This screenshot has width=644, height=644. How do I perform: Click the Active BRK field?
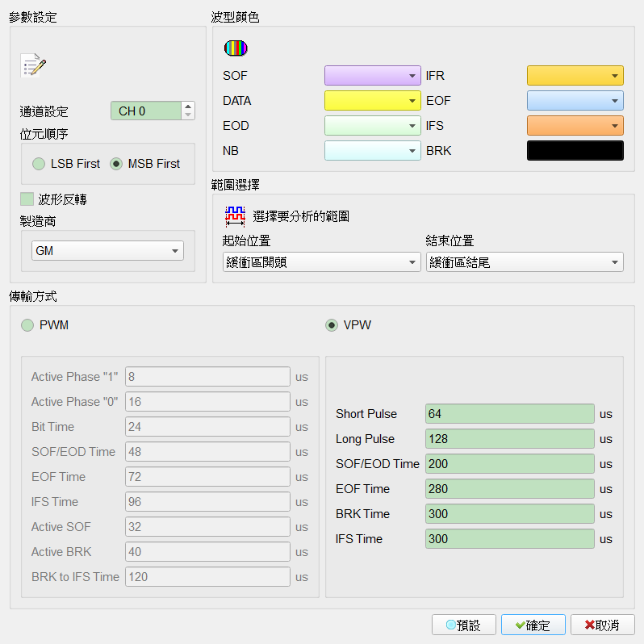(x=207, y=552)
